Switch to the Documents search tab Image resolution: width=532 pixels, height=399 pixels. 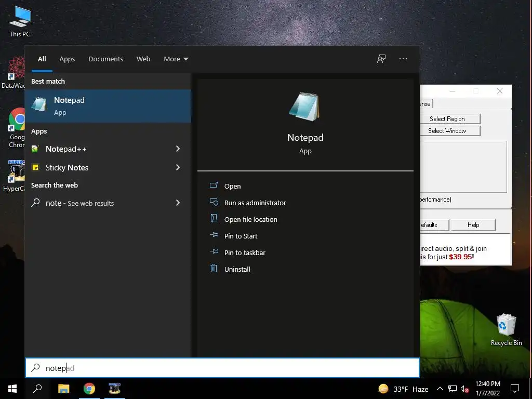[105, 59]
